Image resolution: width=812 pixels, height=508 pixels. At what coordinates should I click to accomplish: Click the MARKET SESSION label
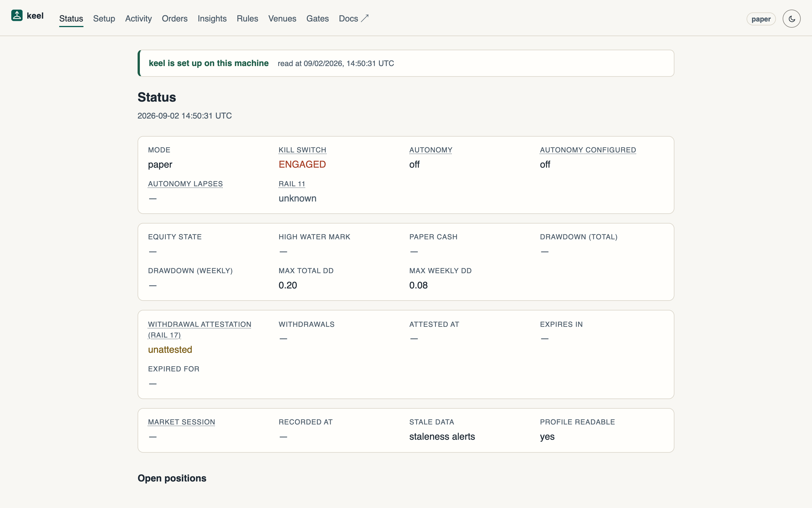tap(182, 422)
